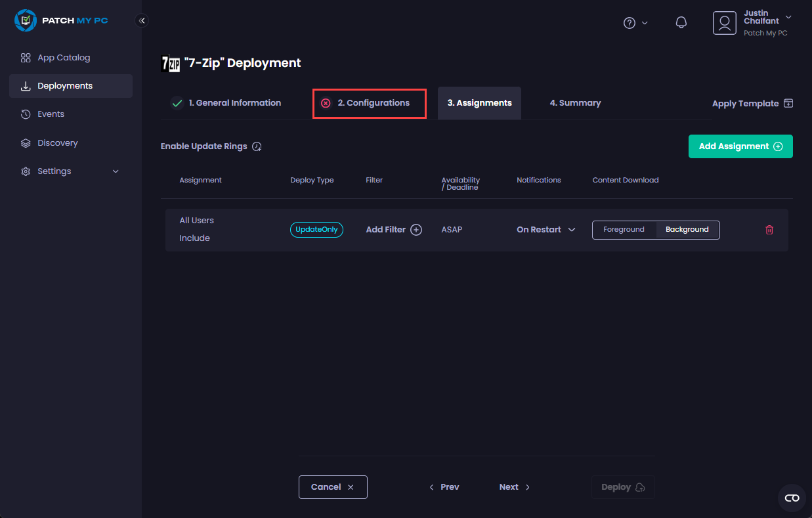This screenshot has height=518, width=812.
Task: View the Events log
Action: point(51,114)
